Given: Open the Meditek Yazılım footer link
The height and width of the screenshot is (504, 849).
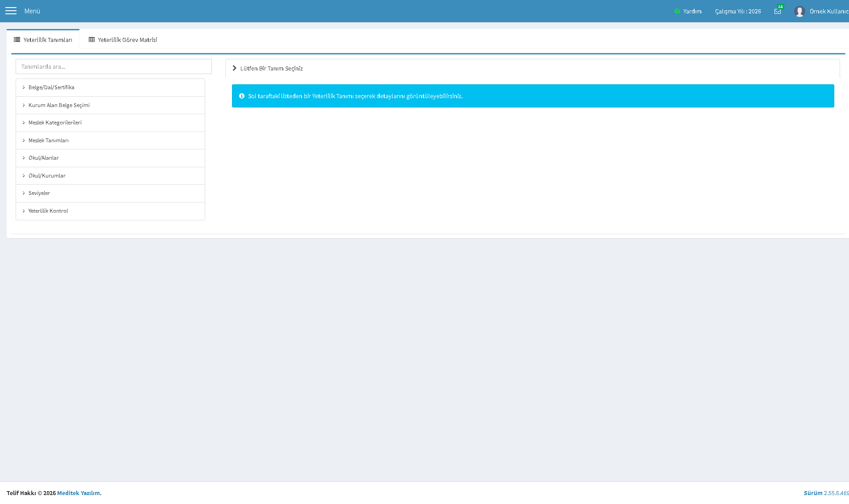Looking at the screenshot, I should coord(79,493).
